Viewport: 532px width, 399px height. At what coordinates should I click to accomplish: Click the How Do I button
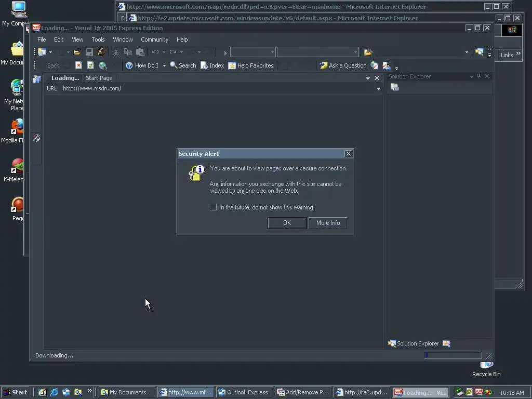142,65
